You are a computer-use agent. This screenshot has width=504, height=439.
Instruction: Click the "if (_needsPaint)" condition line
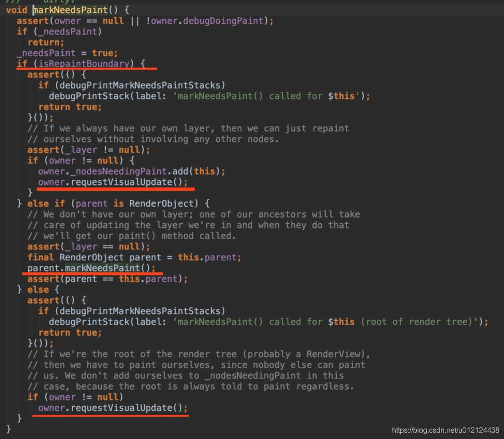59,32
